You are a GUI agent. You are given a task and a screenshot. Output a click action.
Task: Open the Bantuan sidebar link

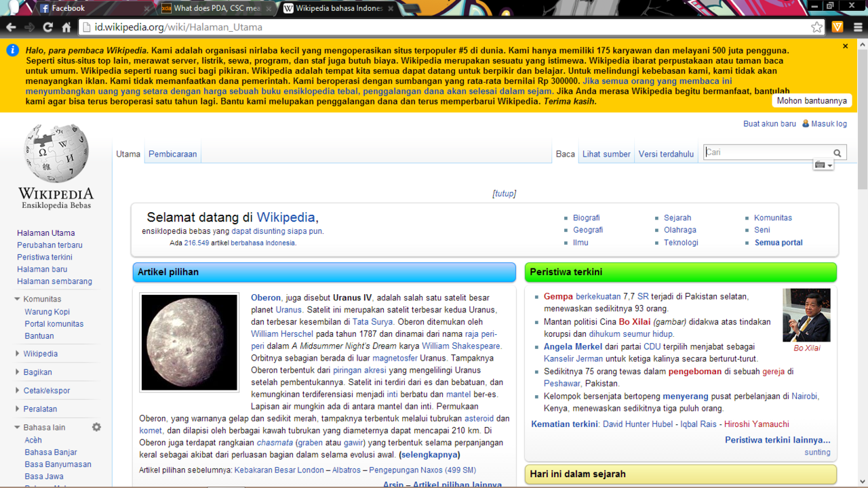[x=39, y=336]
